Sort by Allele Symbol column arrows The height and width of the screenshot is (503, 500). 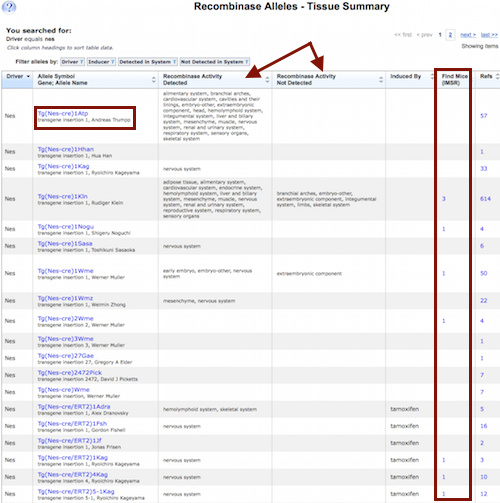point(154,80)
